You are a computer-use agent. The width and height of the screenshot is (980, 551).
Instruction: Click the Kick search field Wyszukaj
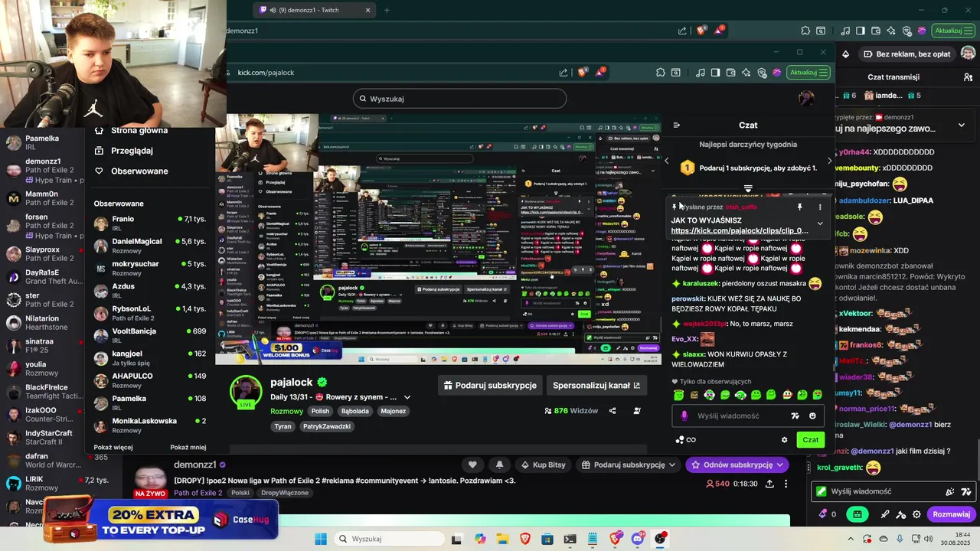point(460,98)
